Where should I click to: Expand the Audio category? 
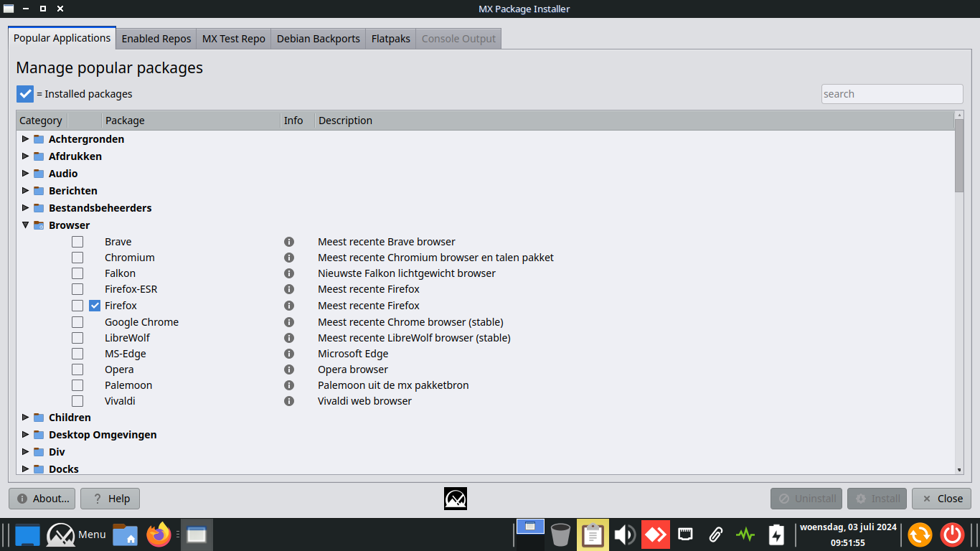coord(26,174)
